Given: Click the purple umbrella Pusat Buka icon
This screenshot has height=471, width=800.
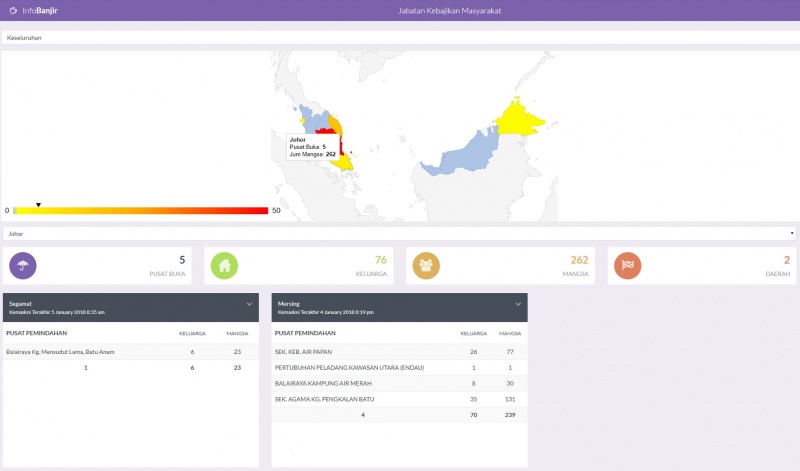Looking at the screenshot, I should point(23,265).
